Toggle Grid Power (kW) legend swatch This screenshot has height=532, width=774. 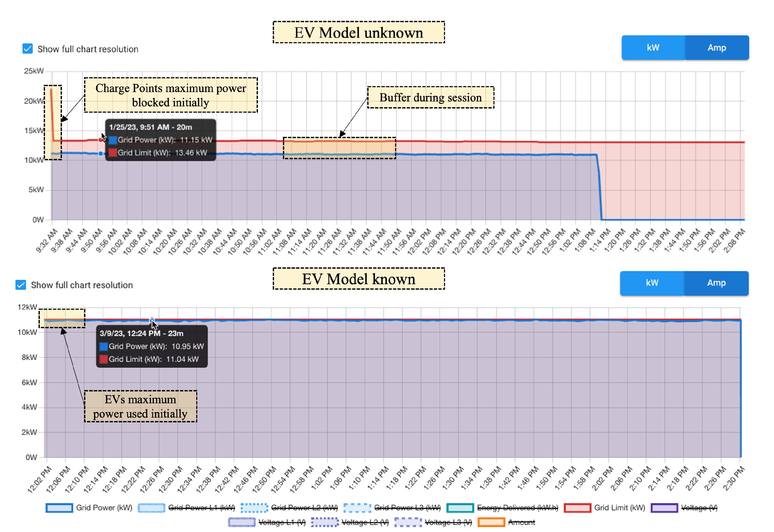pos(59,508)
